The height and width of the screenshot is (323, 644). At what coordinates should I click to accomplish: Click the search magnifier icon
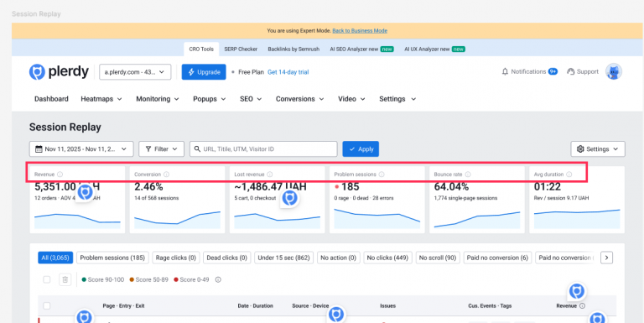click(x=197, y=148)
